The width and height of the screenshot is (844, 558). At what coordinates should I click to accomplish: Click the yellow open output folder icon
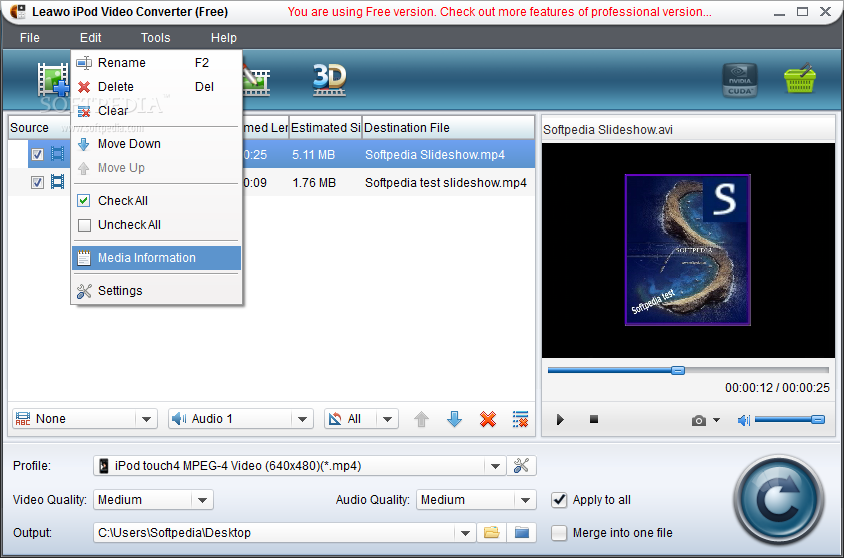(491, 532)
